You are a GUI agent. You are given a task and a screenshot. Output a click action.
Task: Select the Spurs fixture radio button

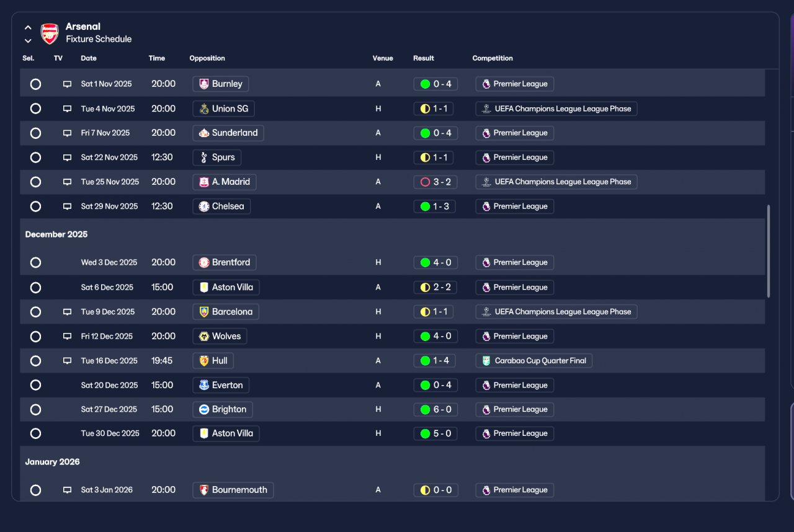pos(35,157)
